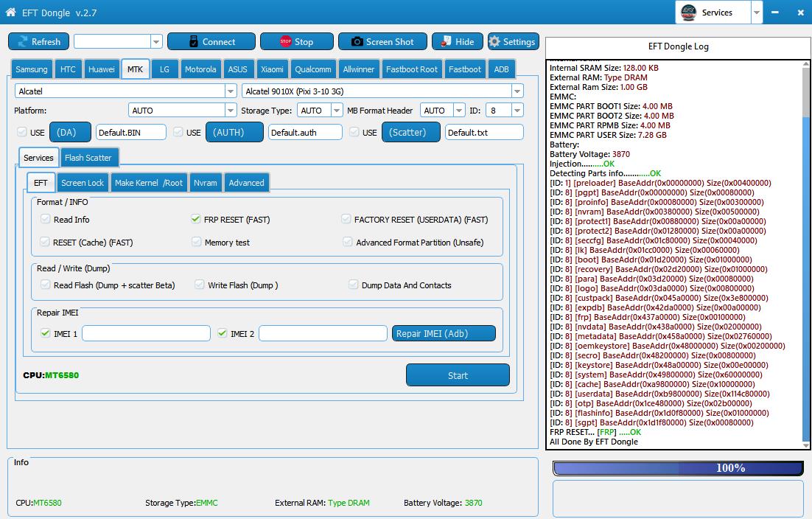Select the Allwinner tab
This screenshot has width=812, height=519.
click(x=358, y=69)
